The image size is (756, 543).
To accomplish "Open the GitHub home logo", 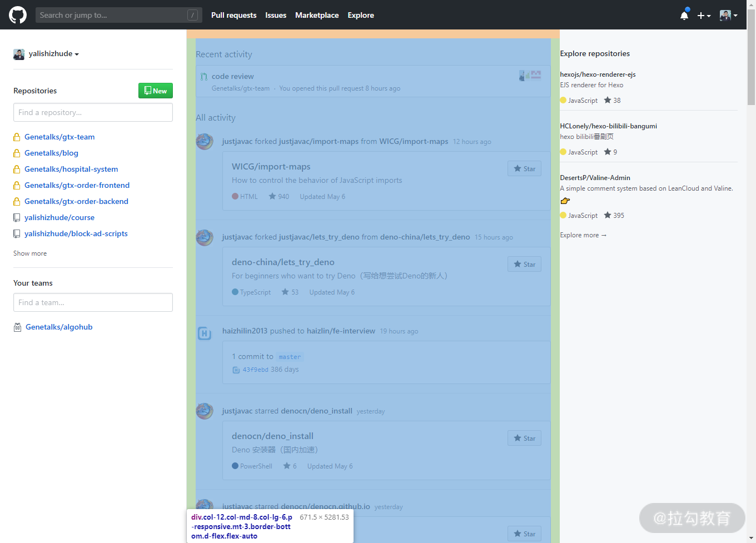I will point(18,15).
